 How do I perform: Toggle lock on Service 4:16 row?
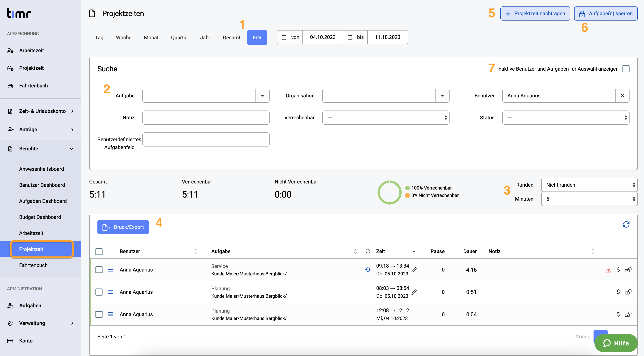[x=628, y=270]
